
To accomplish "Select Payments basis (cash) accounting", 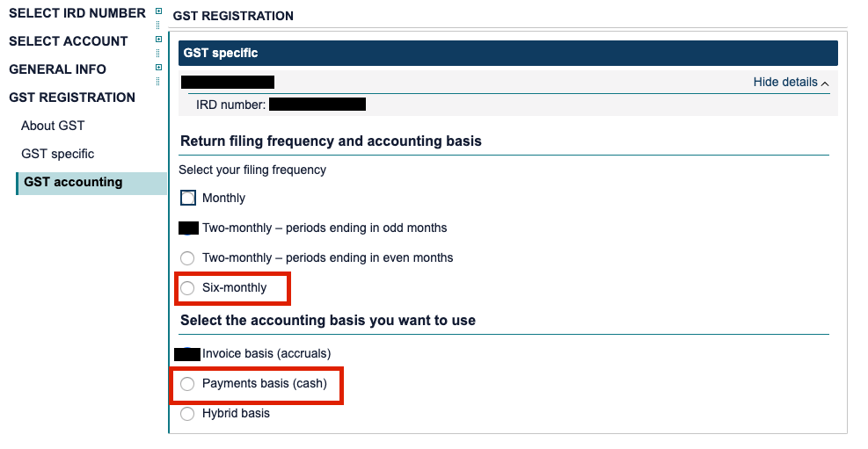I will [187, 384].
